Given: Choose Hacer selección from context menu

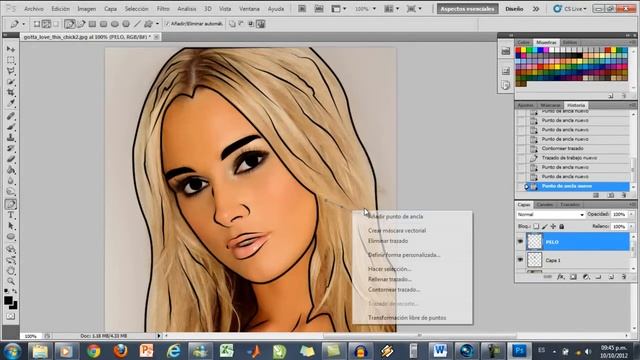Looking at the screenshot, I should (389, 269).
